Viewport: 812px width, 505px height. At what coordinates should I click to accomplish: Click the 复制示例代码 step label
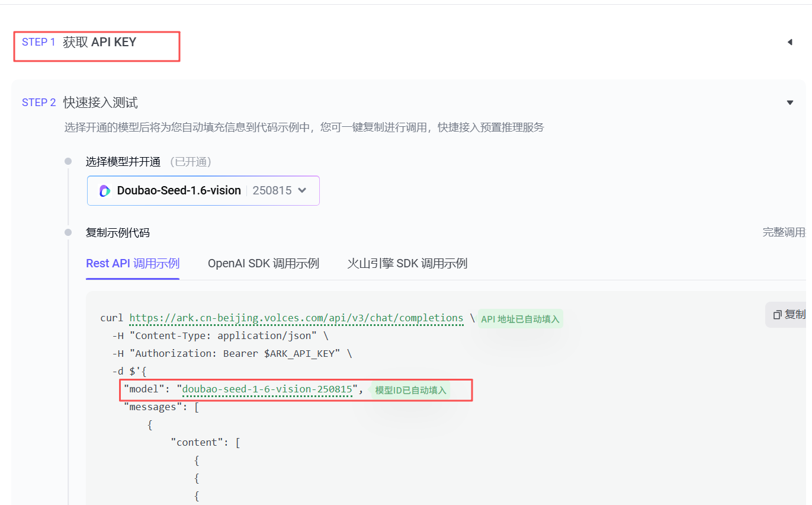coord(118,232)
